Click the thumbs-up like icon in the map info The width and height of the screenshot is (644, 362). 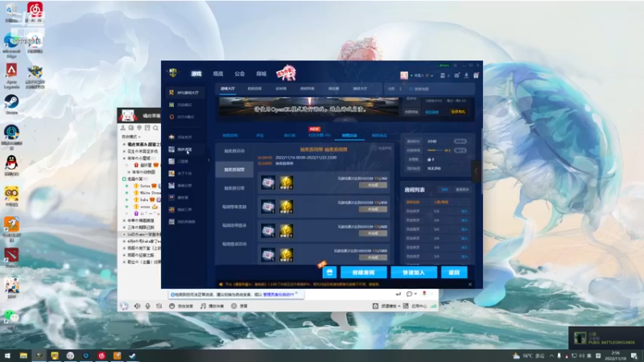(430, 159)
